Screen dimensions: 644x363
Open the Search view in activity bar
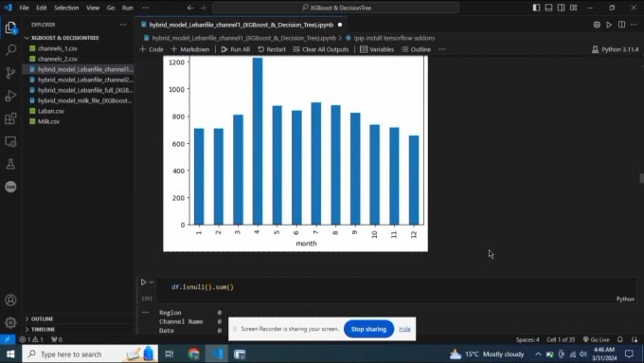click(10, 50)
